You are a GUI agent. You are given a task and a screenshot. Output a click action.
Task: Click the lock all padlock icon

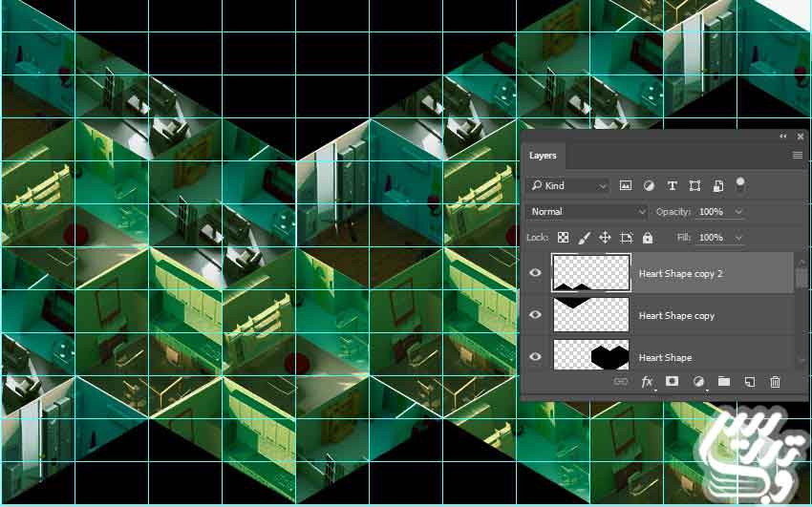tap(648, 238)
